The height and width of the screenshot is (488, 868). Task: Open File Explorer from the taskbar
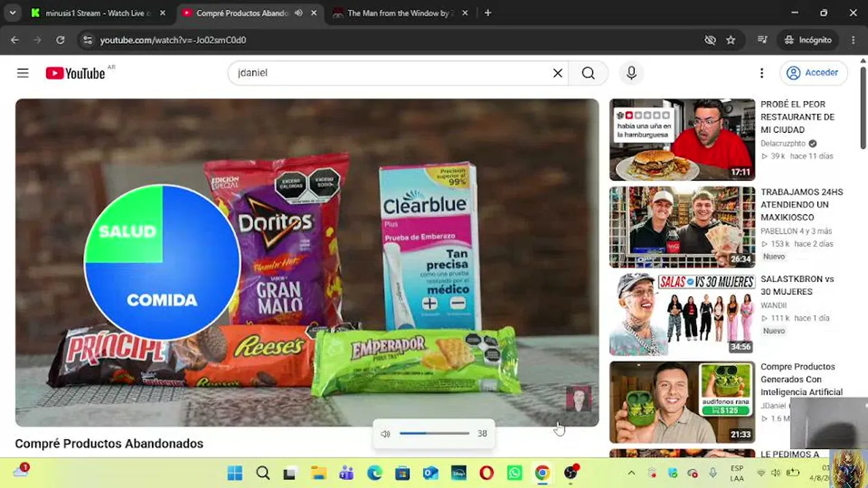coord(318,473)
